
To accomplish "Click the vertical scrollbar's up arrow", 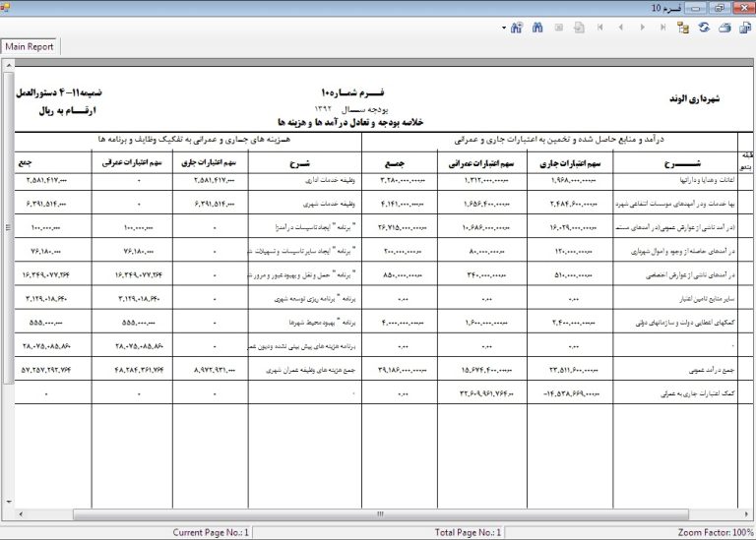I will [x=8, y=67].
